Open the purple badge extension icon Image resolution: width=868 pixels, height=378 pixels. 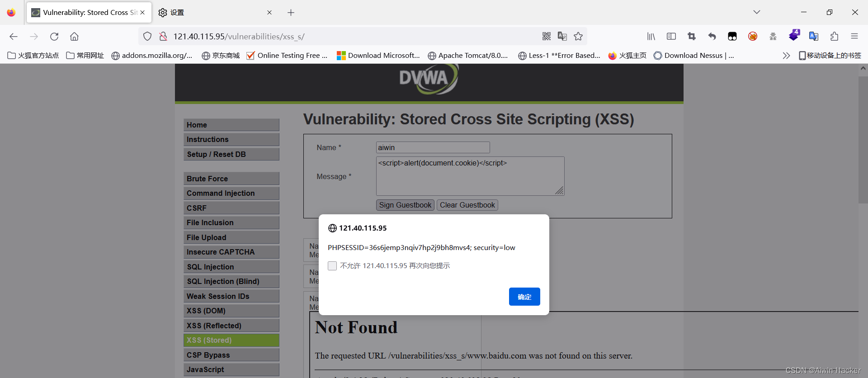click(x=794, y=35)
